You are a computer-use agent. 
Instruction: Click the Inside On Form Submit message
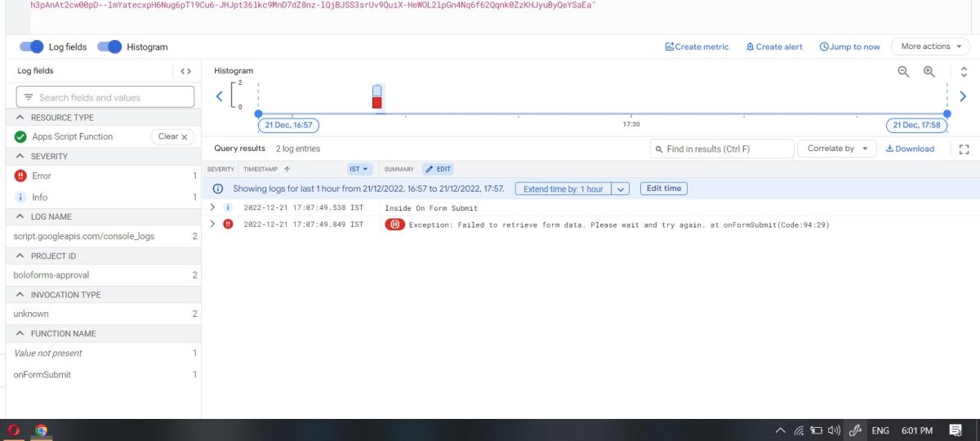click(x=431, y=208)
